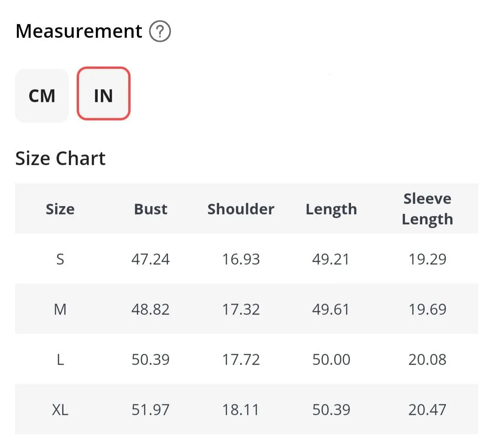Click the bust value 51.97
The width and height of the screenshot is (493, 448).
(x=151, y=410)
